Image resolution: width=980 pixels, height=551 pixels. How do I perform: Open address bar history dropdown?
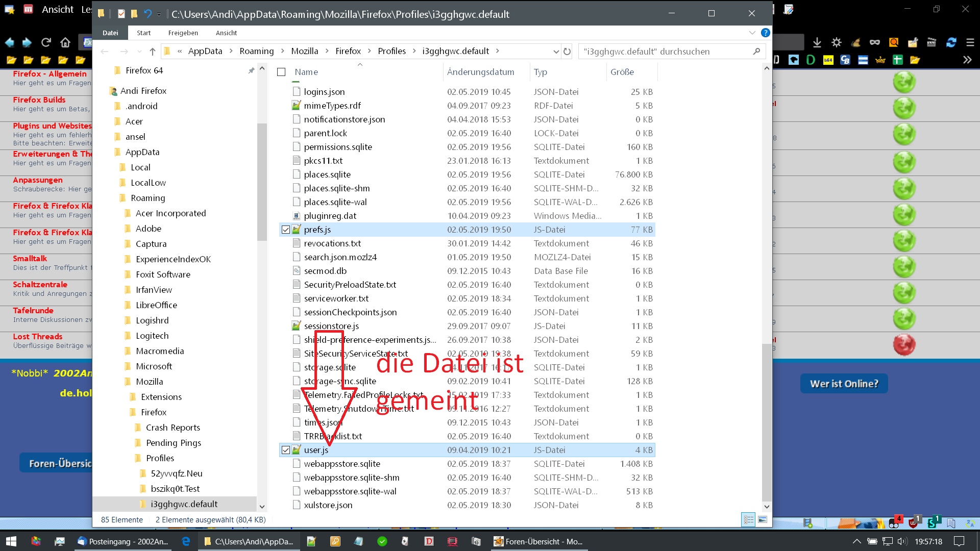pyautogui.click(x=556, y=52)
